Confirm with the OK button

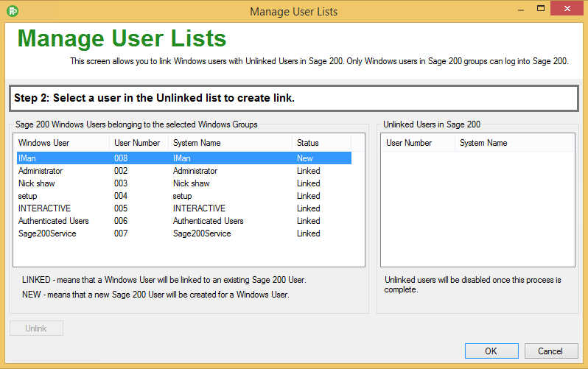pos(491,351)
